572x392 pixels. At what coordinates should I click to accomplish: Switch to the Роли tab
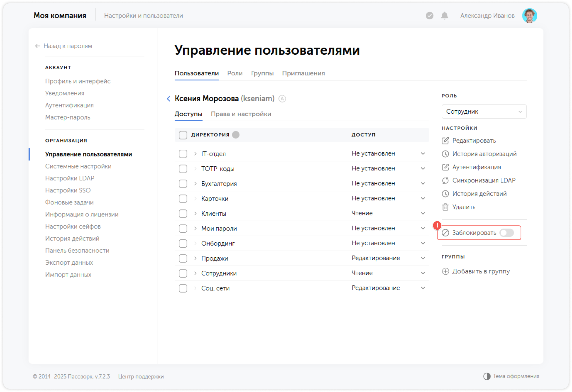(x=235, y=73)
